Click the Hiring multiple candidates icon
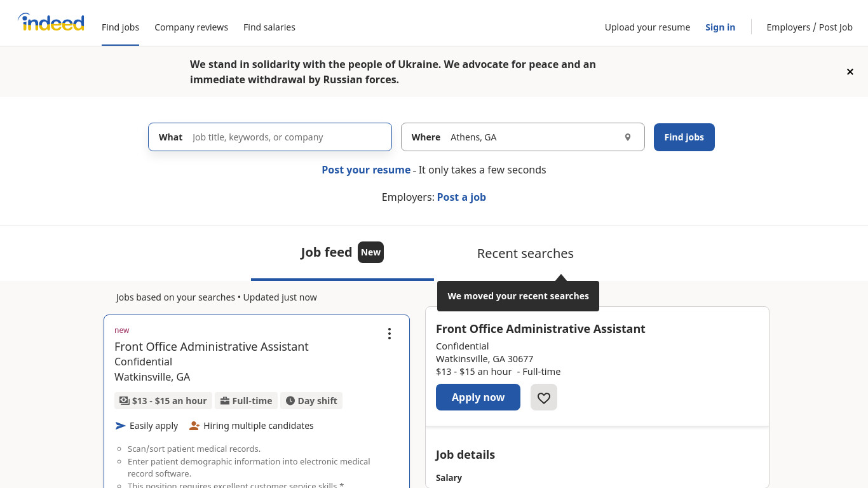Image resolution: width=868 pixels, height=488 pixels. [x=194, y=426]
